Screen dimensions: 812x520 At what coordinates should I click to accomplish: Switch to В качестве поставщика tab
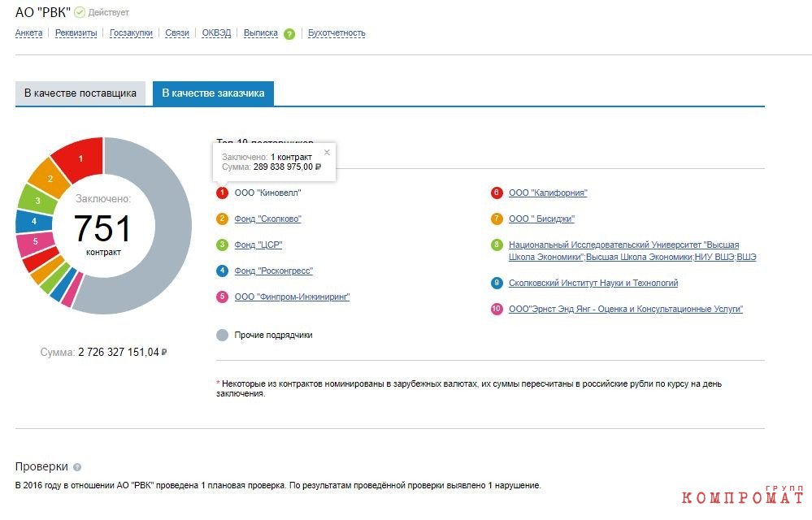(x=80, y=93)
